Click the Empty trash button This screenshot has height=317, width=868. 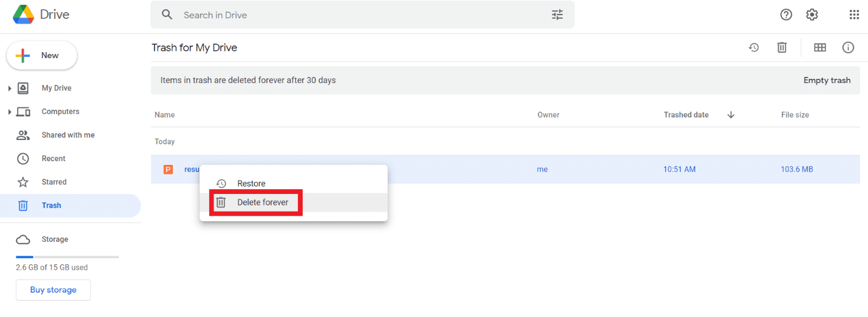(x=827, y=80)
